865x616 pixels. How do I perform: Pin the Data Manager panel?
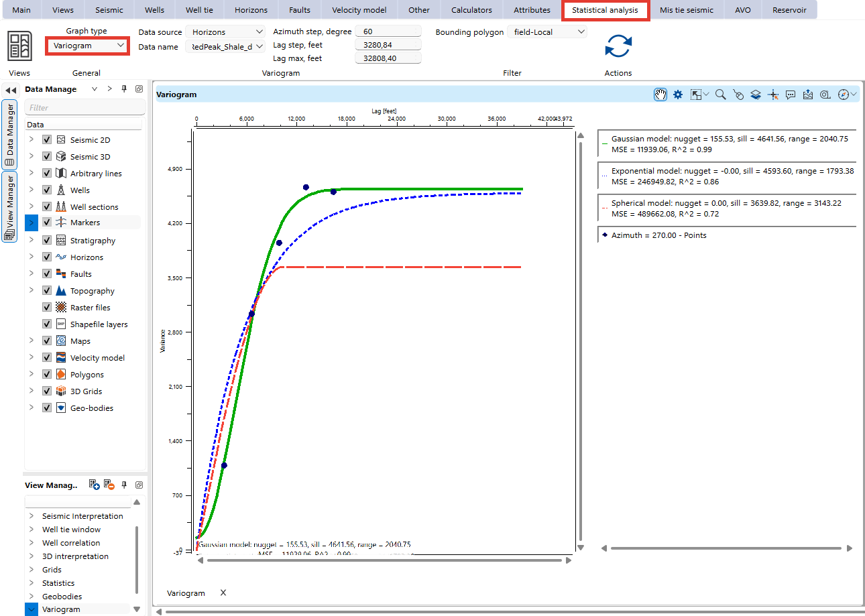point(124,89)
